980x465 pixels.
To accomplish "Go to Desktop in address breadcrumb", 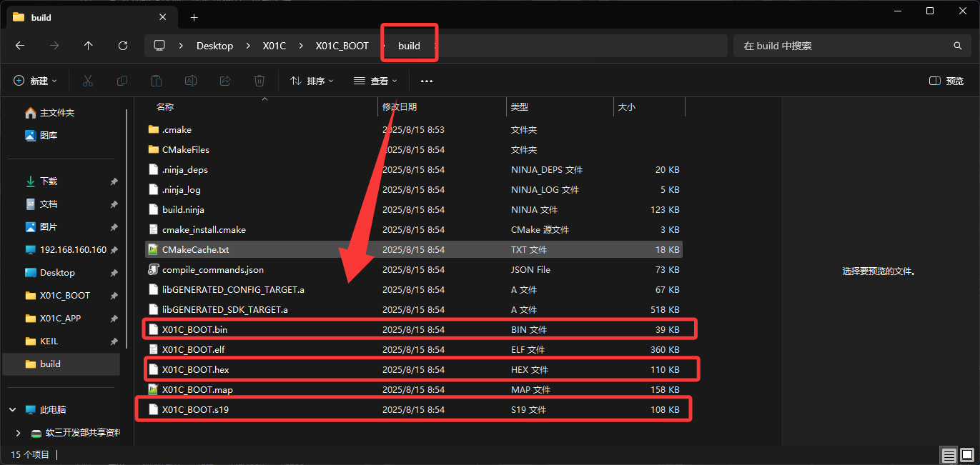I will 215,46.
